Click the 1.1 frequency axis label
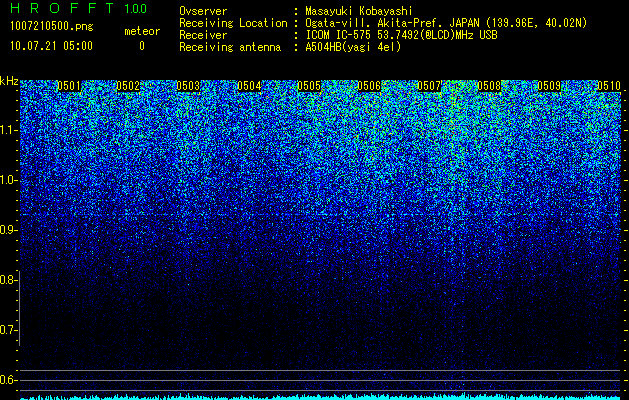The height and width of the screenshot is (400, 629). tap(9, 130)
